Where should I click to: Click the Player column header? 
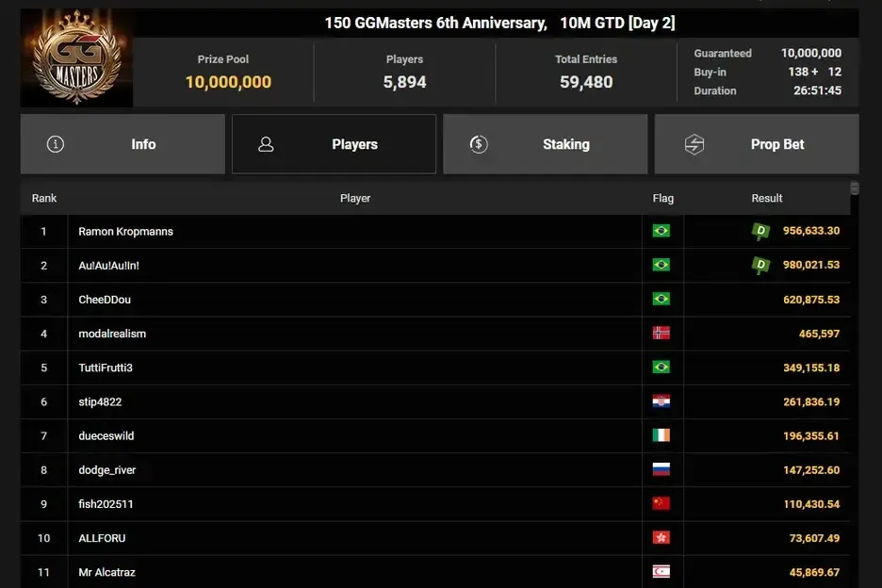(355, 199)
